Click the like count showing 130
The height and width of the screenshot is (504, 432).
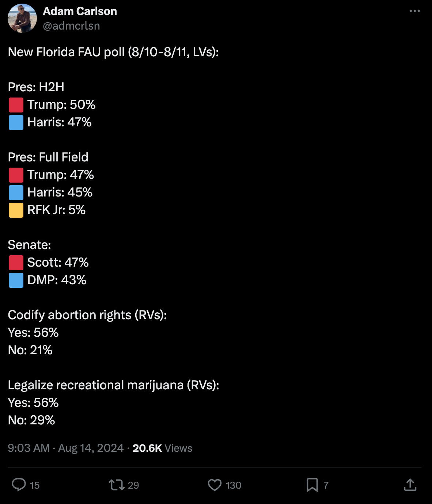[x=233, y=485]
